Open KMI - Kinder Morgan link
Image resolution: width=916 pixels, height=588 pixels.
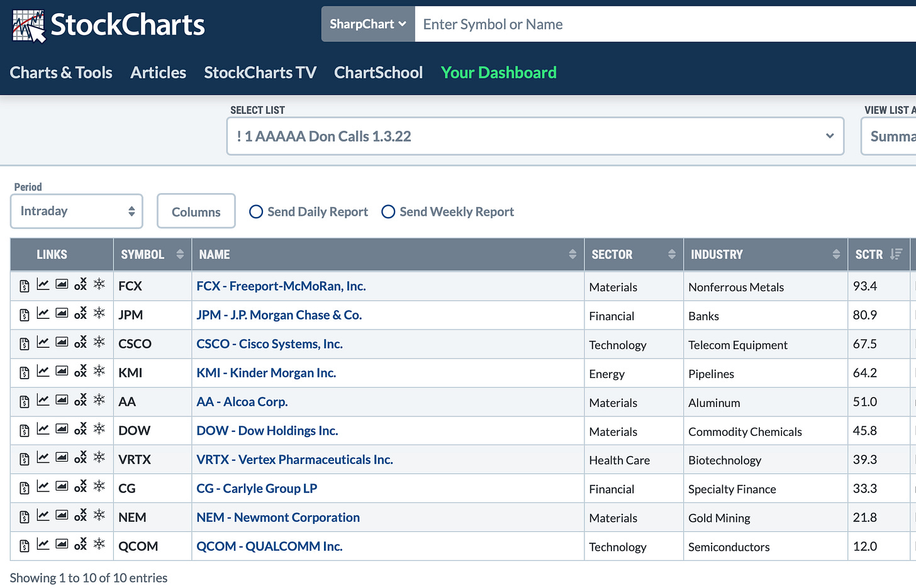(x=266, y=373)
